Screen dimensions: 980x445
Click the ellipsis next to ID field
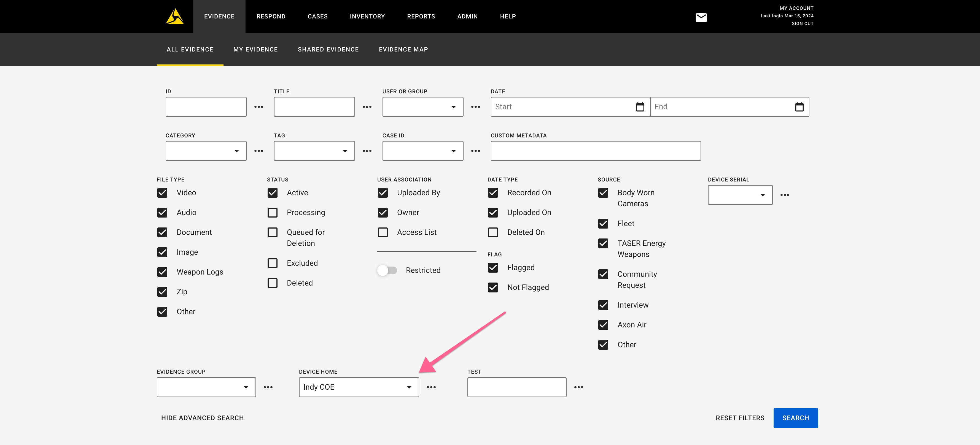(259, 107)
